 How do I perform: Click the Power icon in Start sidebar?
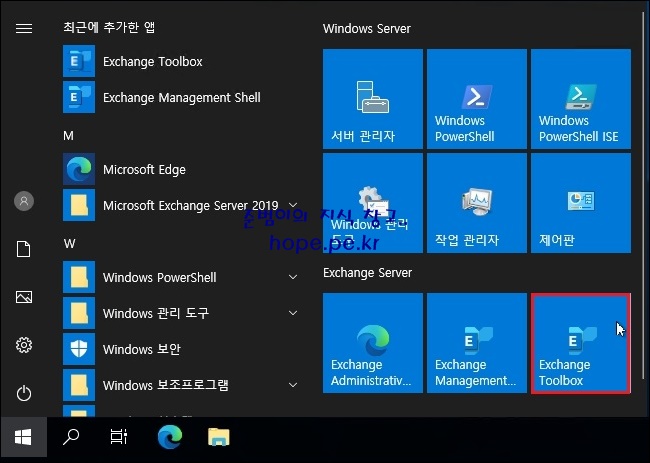click(x=24, y=393)
